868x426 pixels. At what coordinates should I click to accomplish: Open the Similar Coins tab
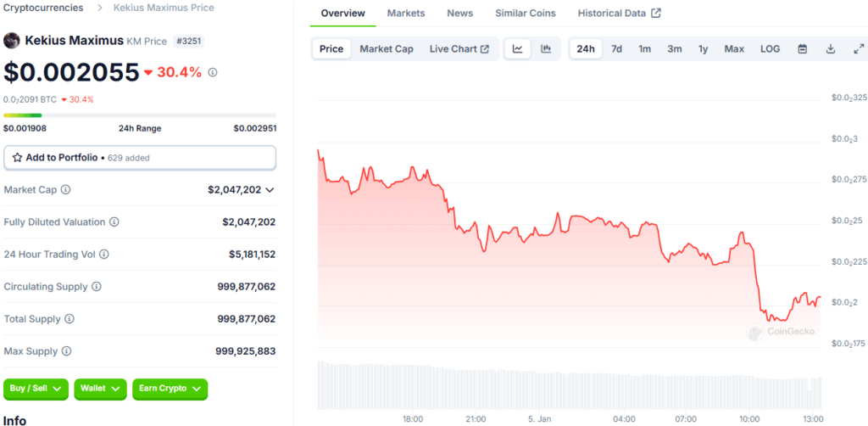[526, 14]
